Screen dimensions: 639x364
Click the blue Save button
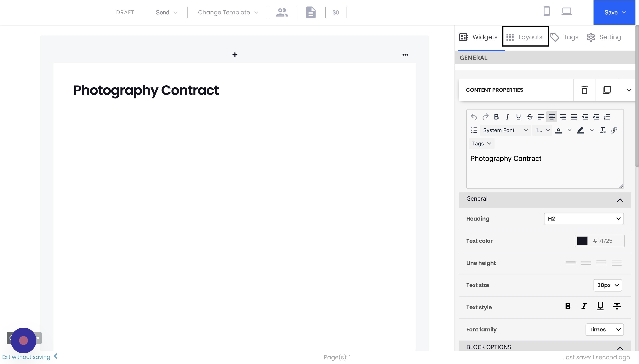point(614,12)
